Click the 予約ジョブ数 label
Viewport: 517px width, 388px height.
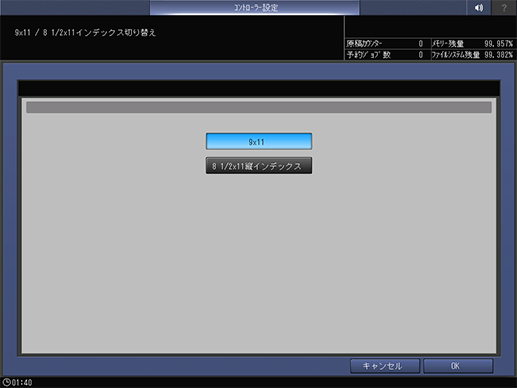pos(368,55)
